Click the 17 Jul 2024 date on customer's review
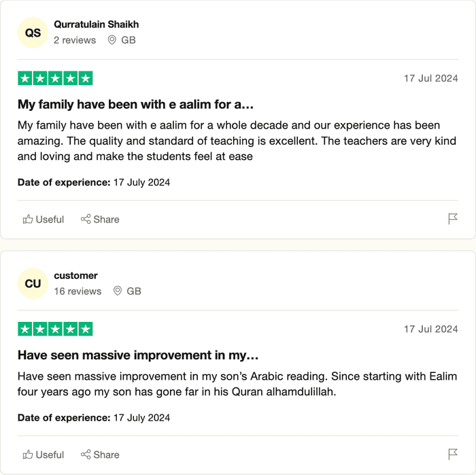This screenshot has height=475, width=476. pyautogui.click(x=430, y=329)
